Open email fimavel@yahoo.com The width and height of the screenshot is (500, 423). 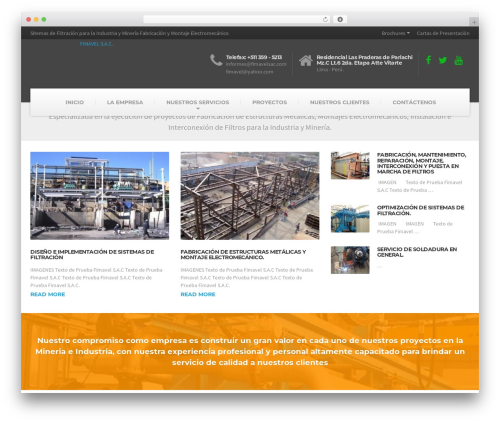249,72
